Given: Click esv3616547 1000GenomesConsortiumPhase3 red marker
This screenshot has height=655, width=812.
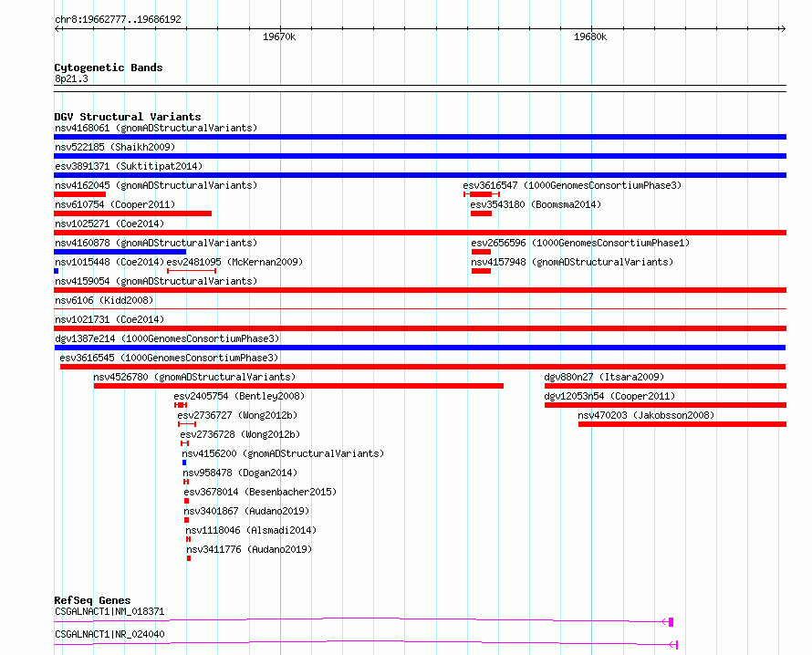Looking at the screenshot, I should [x=482, y=194].
